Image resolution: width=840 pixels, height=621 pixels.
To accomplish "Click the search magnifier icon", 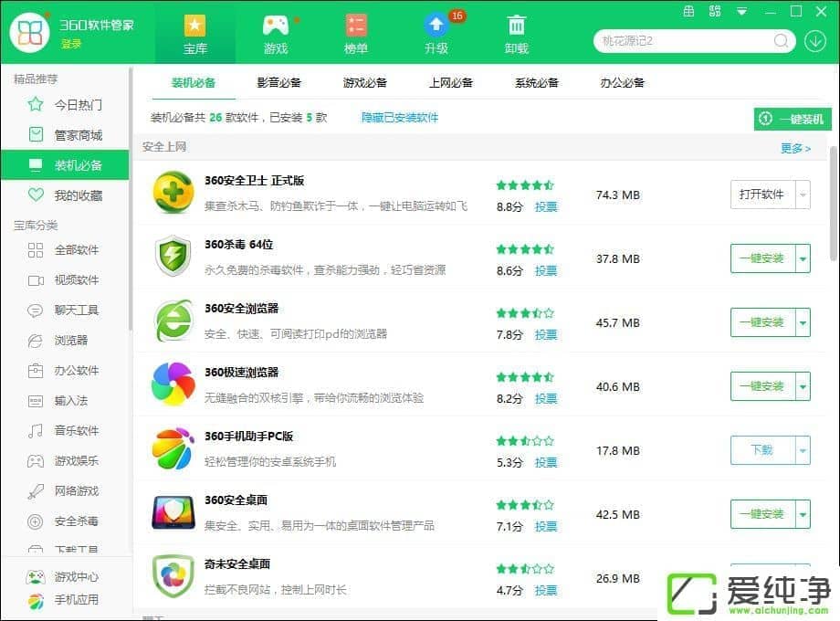I will click(782, 41).
